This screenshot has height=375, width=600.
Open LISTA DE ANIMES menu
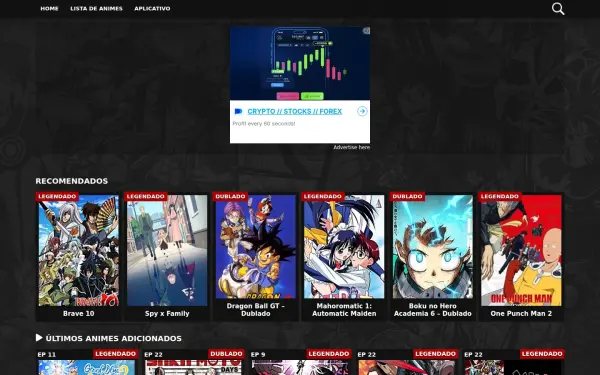[96, 8]
